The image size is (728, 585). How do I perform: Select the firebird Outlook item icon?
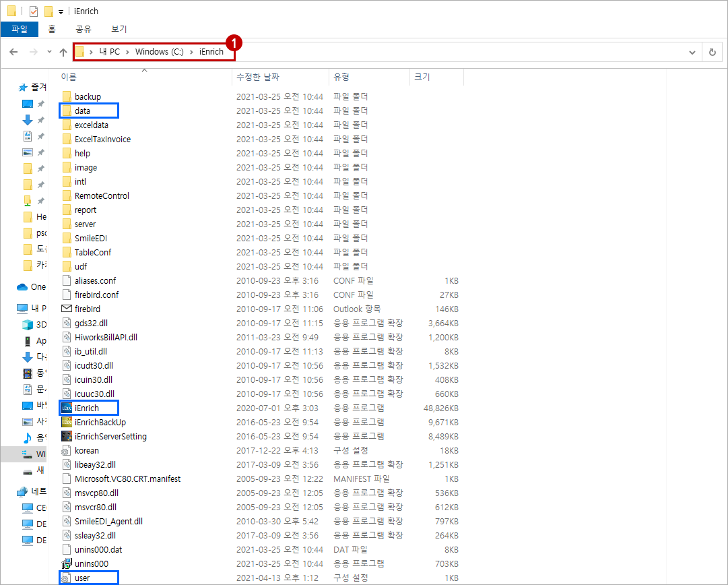[67, 309]
